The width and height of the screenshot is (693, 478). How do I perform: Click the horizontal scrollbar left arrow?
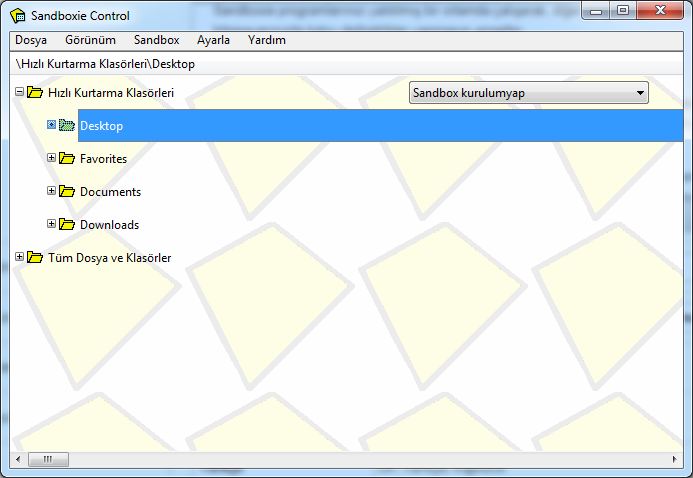point(18,459)
